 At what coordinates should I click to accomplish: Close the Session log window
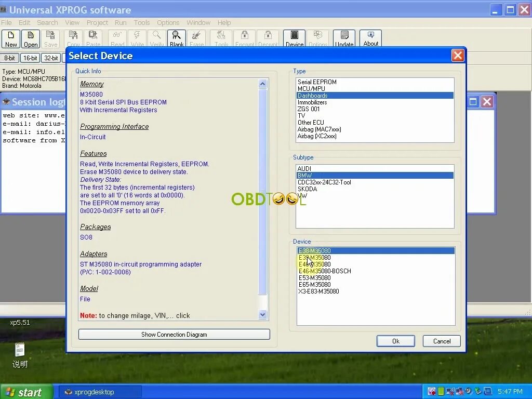click(x=487, y=102)
